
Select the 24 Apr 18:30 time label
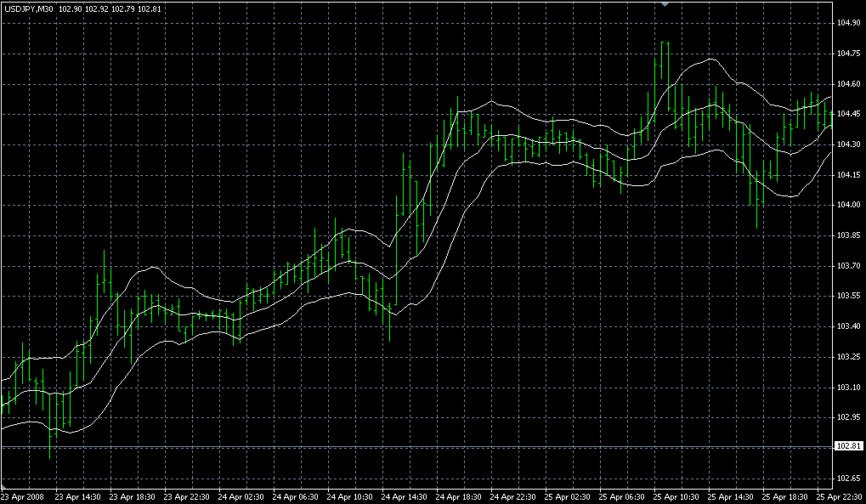coord(460,496)
